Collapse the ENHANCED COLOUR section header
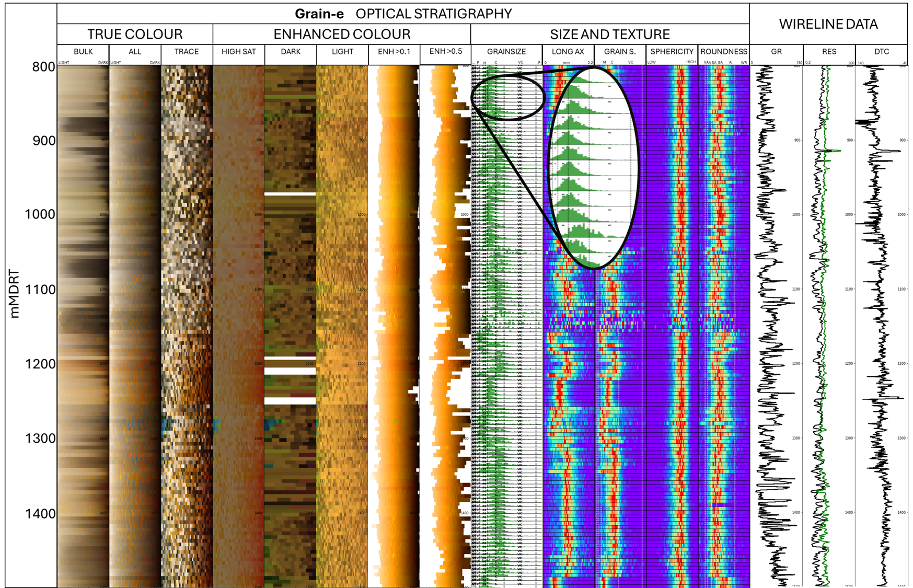 click(342, 33)
